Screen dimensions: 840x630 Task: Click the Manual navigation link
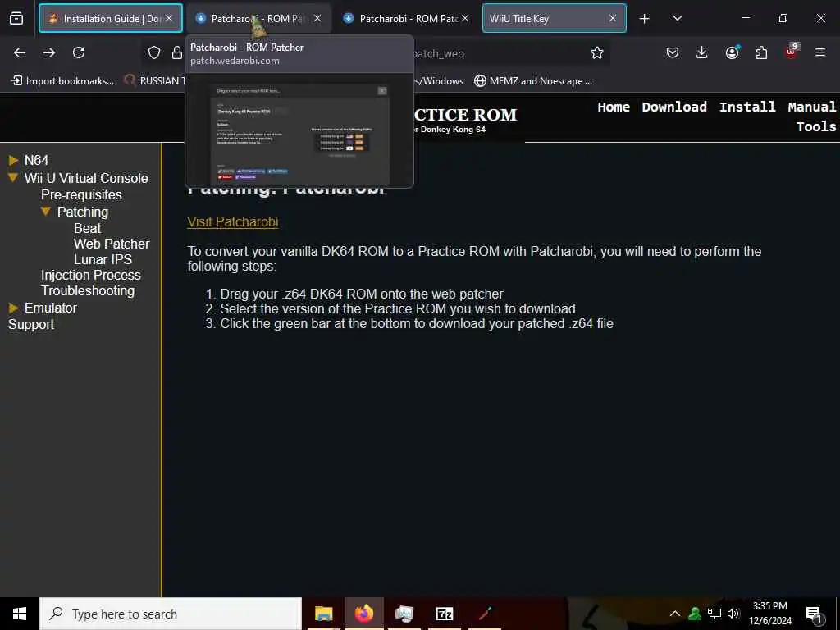point(811,107)
